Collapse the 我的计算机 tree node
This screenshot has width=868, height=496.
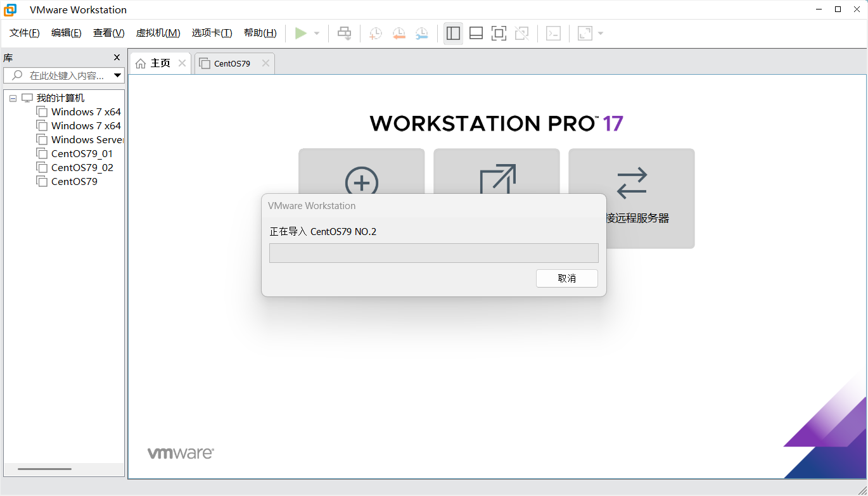click(x=13, y=99)
